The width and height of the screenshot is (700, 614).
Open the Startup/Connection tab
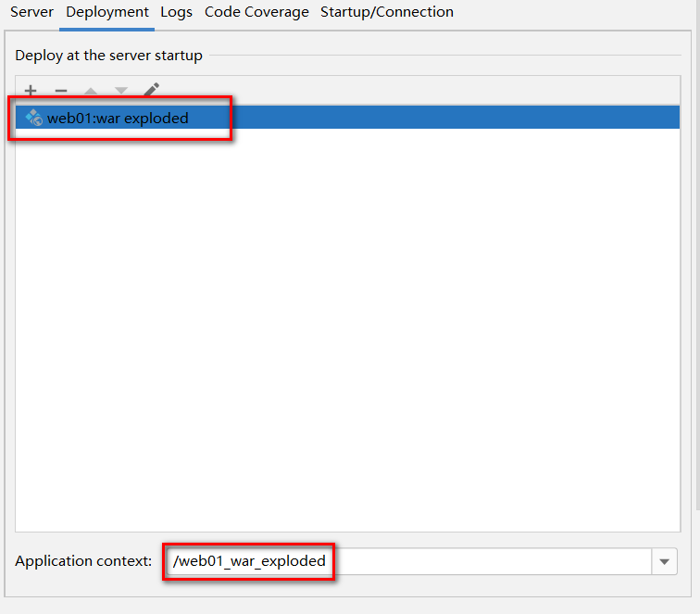coord(387,12)
